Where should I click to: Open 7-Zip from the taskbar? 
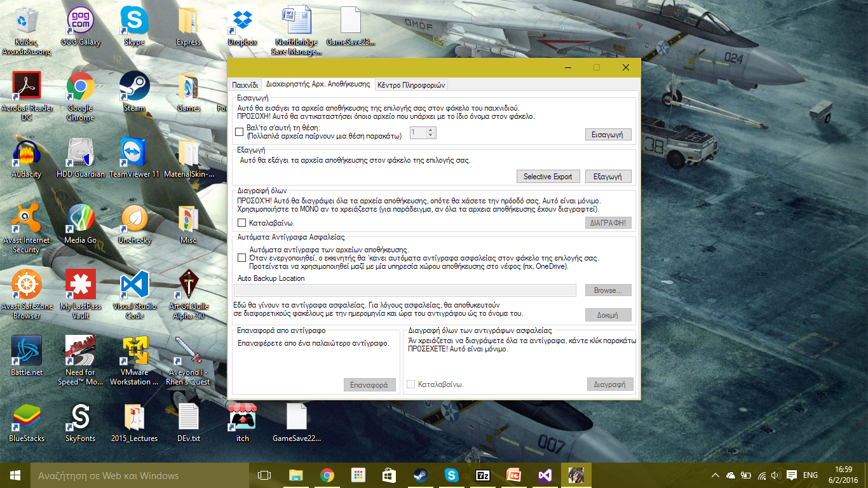tap(483, 475)
